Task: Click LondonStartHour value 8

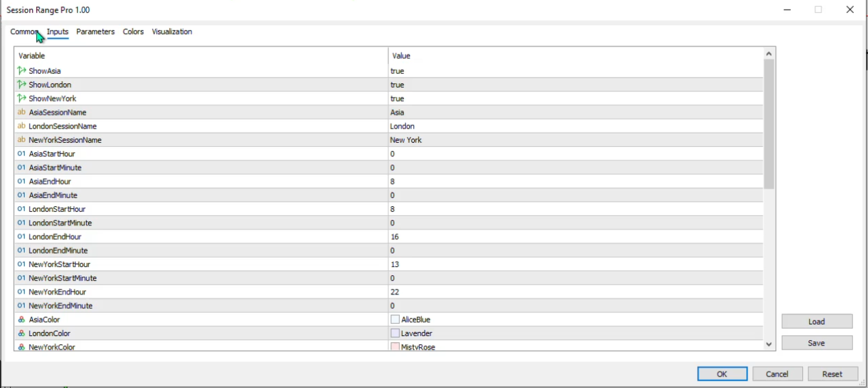Action: [x=392, y=209]
